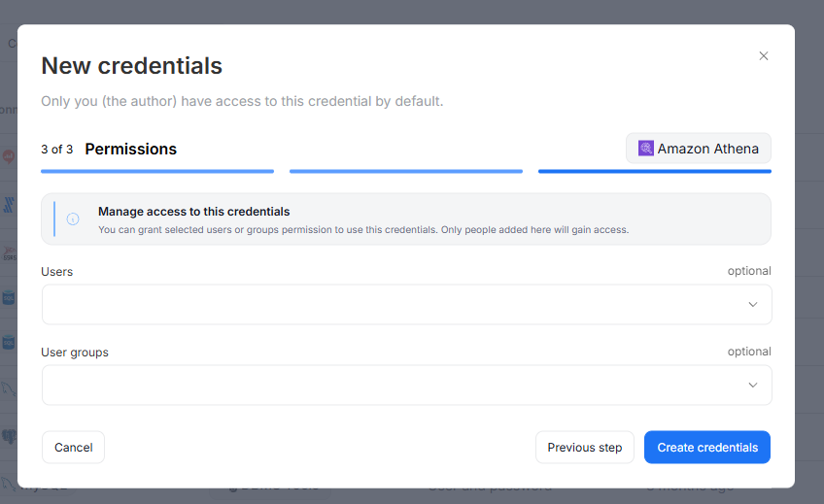Click the Permissions step heading
Image resolution: width=824 pixels, height=504 pixels.
click(x=131, y=150)
